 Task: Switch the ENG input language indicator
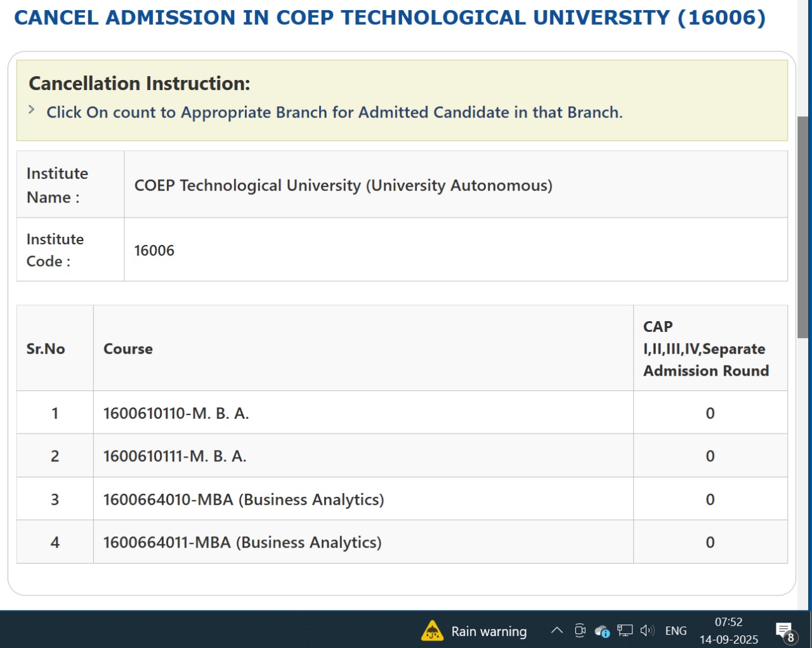676,631
